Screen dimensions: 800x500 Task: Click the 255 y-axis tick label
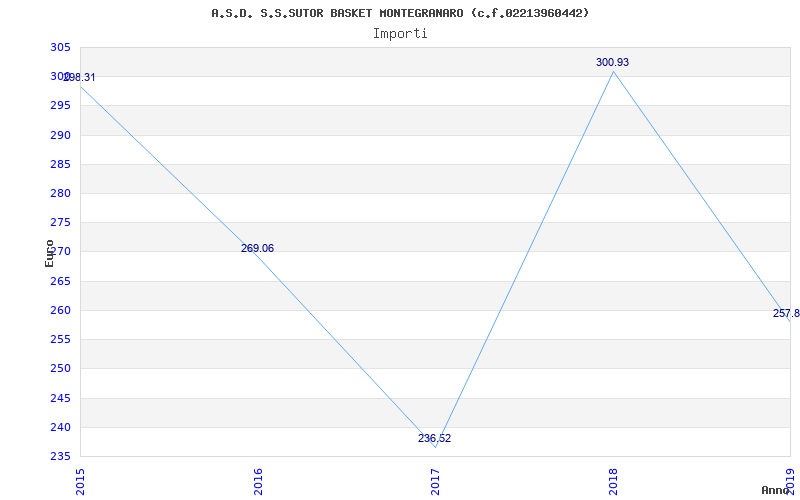click(60, 340)
